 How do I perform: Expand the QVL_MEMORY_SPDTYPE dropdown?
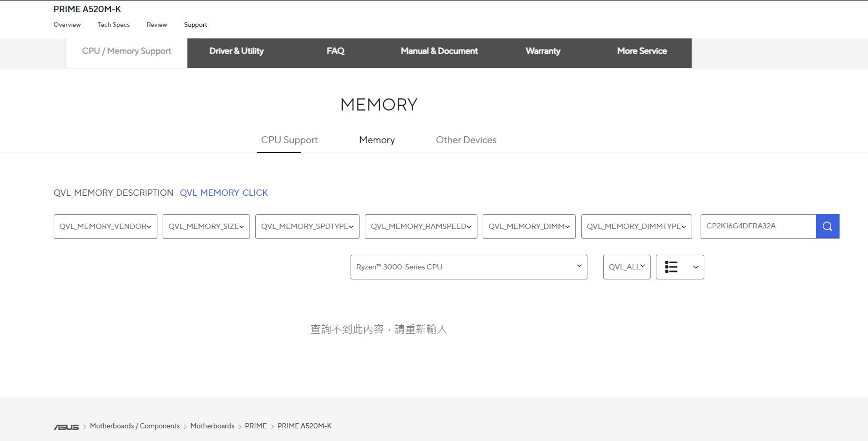(307, 226)
